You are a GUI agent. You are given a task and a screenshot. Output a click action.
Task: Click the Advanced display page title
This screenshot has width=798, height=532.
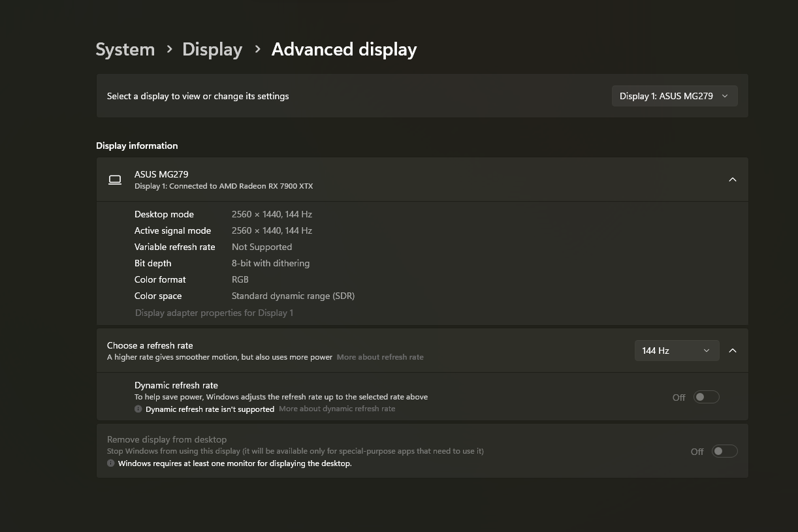344,50
